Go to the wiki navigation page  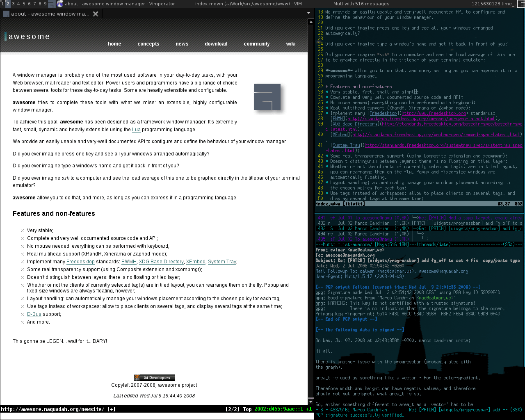tap(290, 44)
